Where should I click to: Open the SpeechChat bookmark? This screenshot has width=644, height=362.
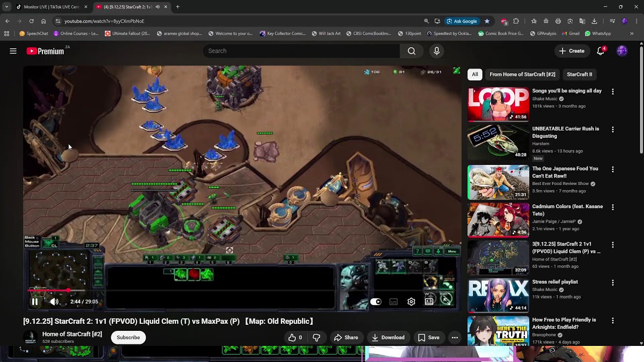click(x=33, y=34)
